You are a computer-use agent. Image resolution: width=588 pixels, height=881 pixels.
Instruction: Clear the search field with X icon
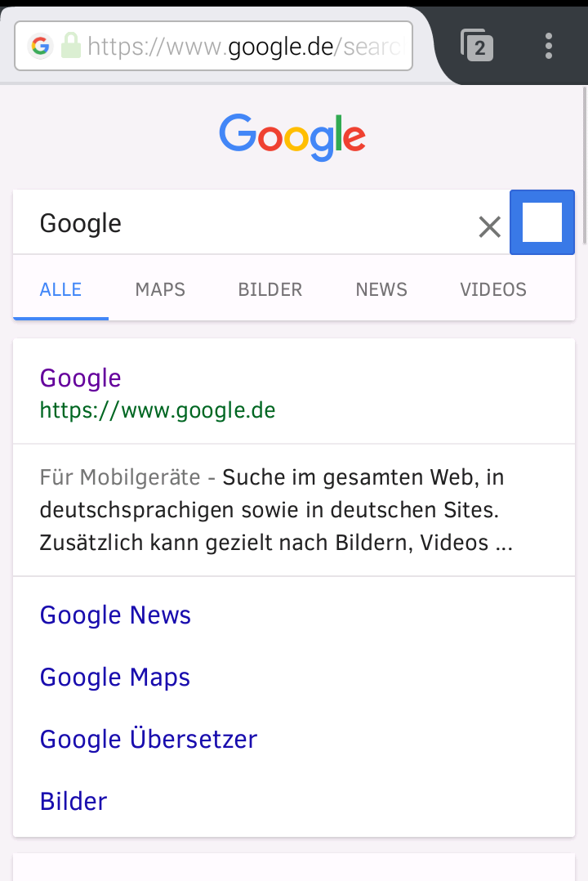(490, 226)
